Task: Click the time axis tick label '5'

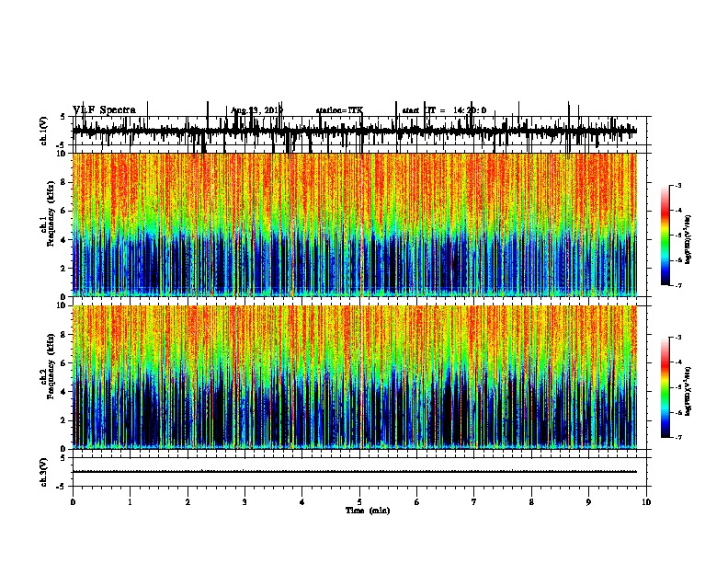Action: tap(359, 502)
